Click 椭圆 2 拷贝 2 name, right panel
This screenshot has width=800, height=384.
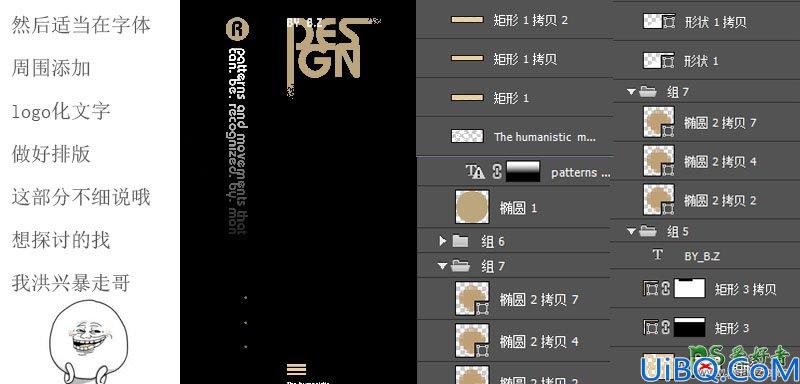720,200
